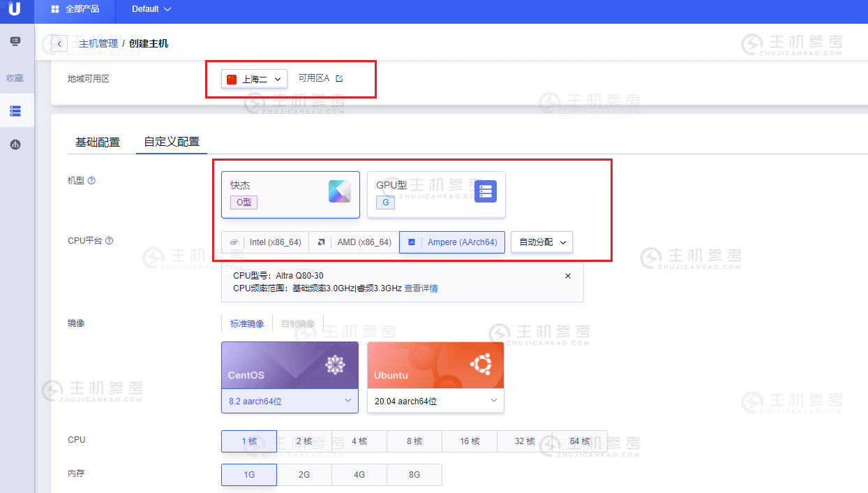Select the 快杰 O型 machine type card
This screenshot has height=493, width=868.
[290, 195]
